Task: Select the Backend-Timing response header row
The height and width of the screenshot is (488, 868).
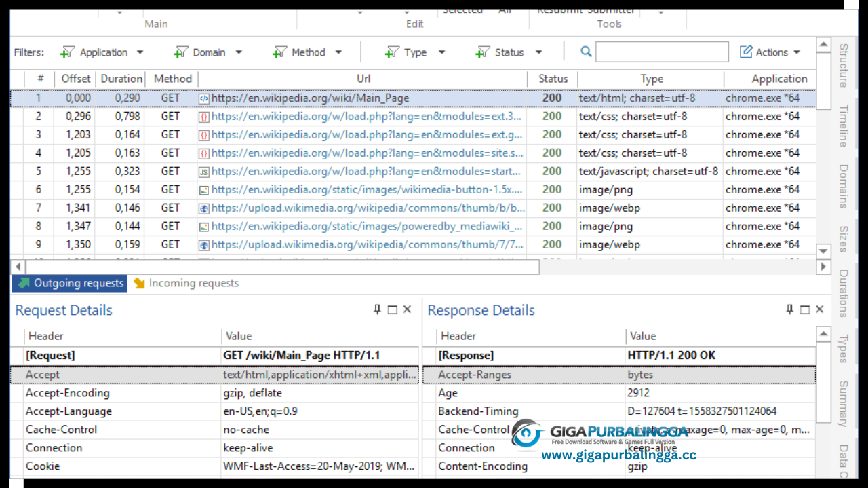Action: tap(619, 411)
